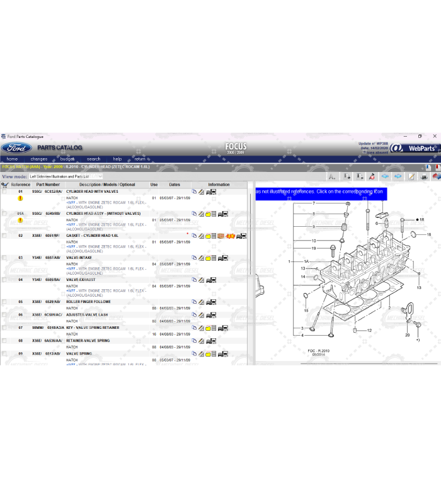The height and width of the screenshot is (504, 441).
Task: Tick the checkbox for Gasket reference 02
Action: click(x=4, y=236)
